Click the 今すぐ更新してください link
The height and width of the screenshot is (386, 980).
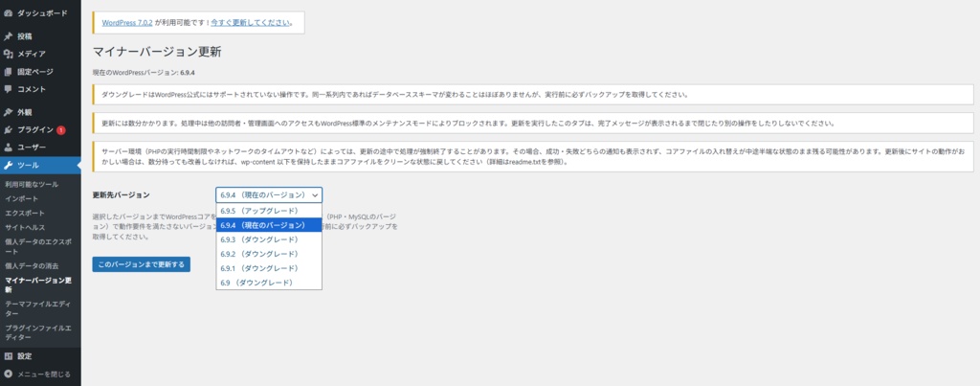(251, 22)
